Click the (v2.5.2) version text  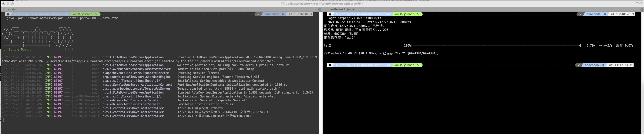point(68,50)
